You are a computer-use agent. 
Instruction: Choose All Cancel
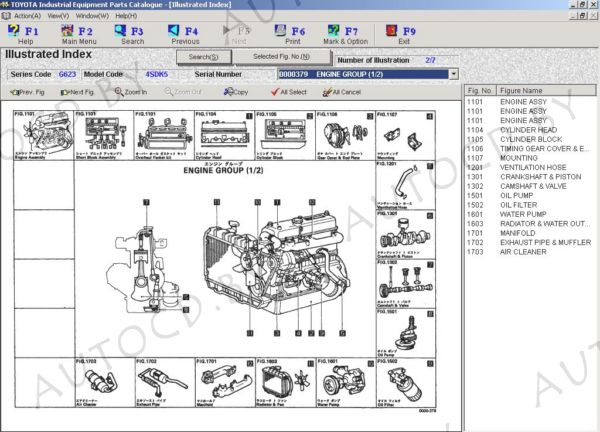pos(341,92)
